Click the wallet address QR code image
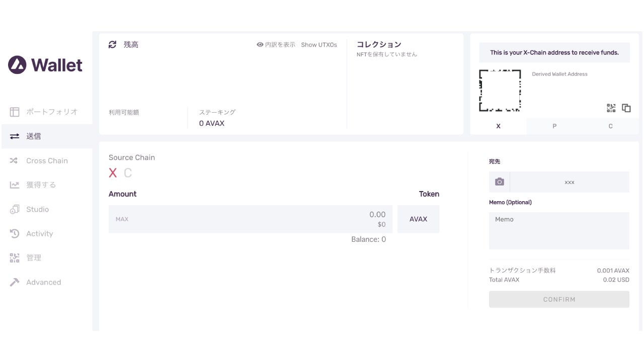This screenshot has width=644, height=362. (500, 90)
